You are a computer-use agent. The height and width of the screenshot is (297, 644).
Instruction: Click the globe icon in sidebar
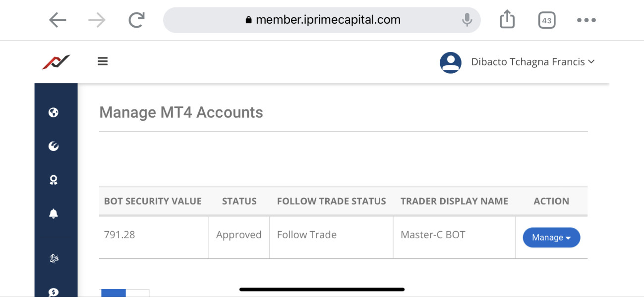tap(54, 112)
